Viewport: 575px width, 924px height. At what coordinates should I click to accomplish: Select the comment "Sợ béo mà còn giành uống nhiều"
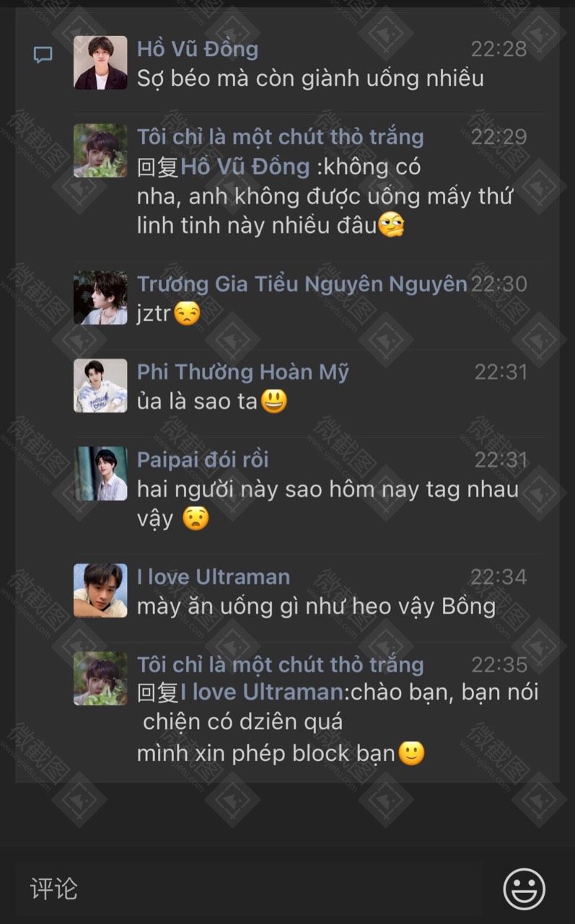coord(310,78)
